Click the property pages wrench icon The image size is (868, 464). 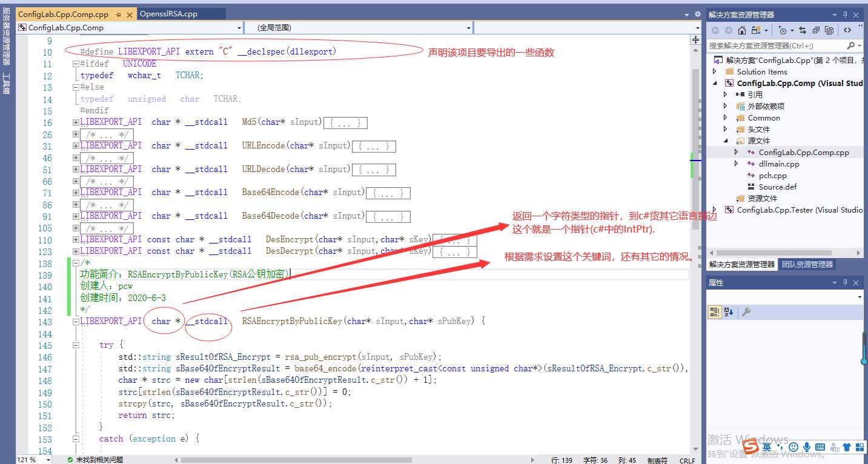tap(746, 312)
